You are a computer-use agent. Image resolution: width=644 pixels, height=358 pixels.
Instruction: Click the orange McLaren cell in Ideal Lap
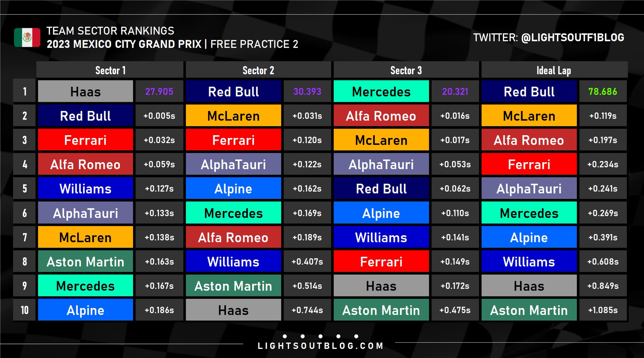529,116
